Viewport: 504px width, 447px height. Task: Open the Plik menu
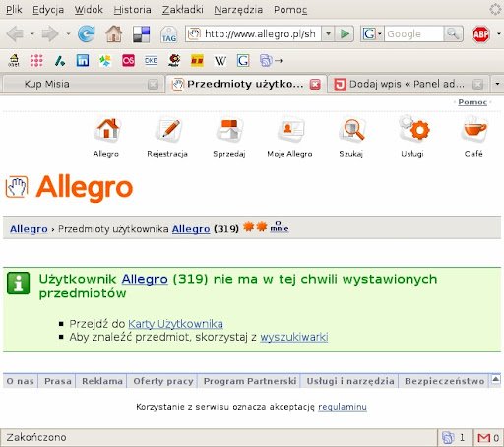pyautogui.click(x=14, y=10)
